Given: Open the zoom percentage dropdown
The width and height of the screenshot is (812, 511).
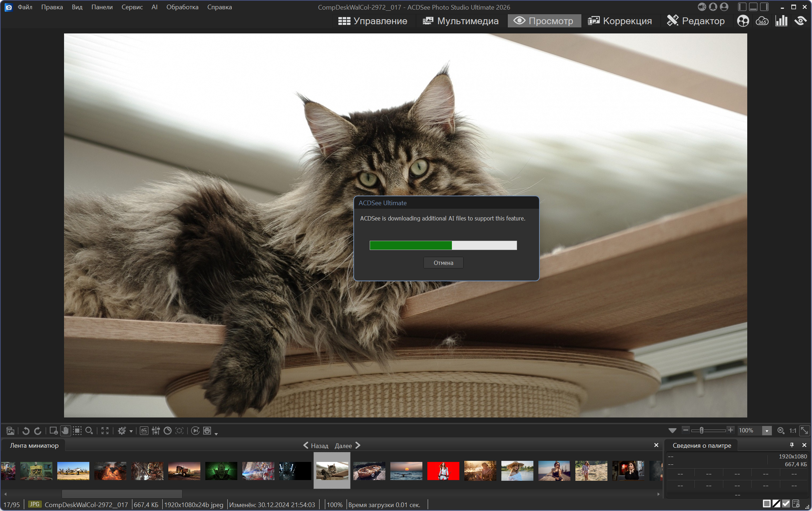Looking at the screenshot, I should (x=766, y=431).
